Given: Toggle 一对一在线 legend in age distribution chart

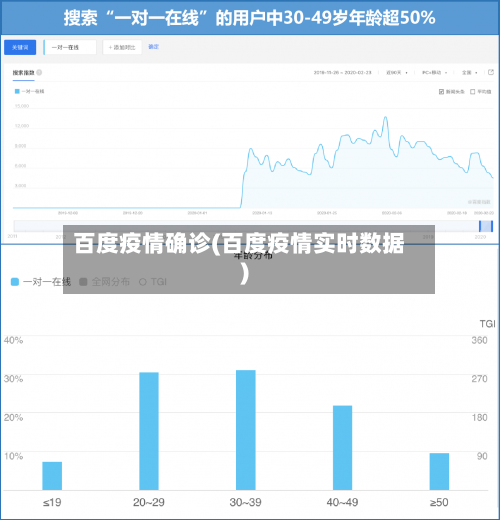Looking at the screenshot, I should click(41, 282).
